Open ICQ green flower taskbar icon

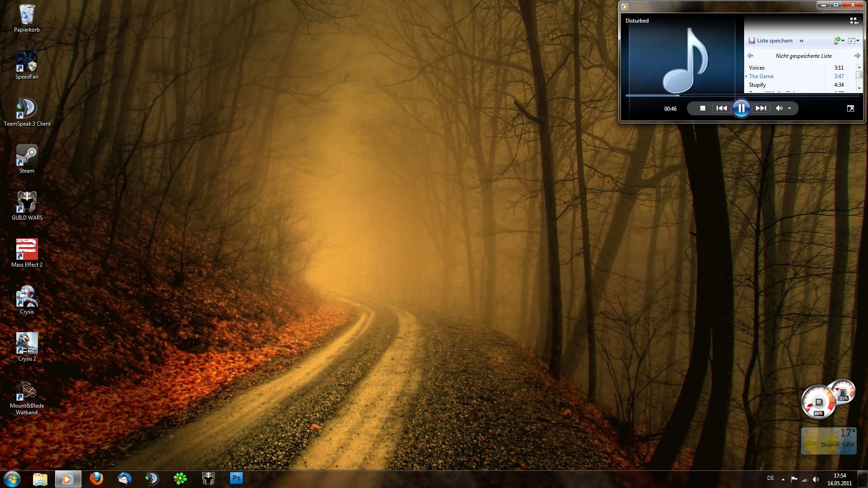180,479
